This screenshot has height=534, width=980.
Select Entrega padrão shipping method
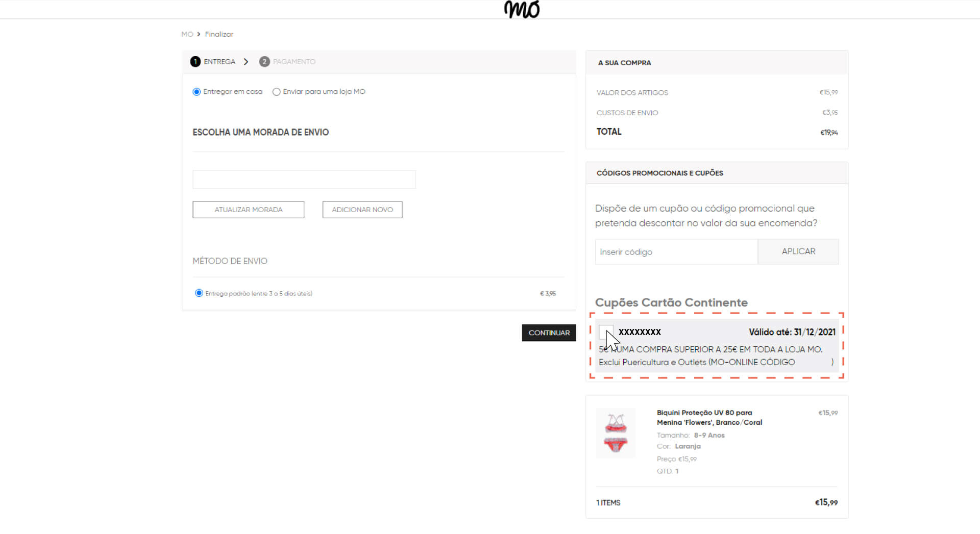pyautogui.click(x=199, y=293)
